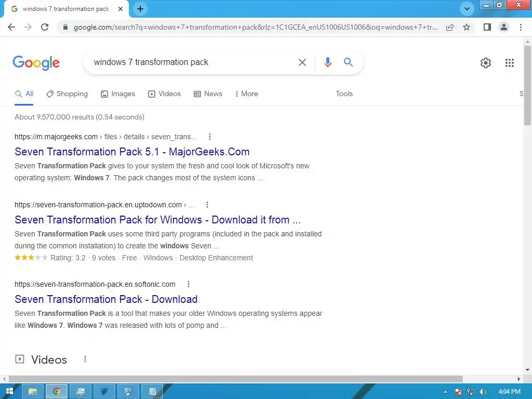This screenshot has width=532, height=399.
Task: Open Chrome three-dot menu
Action: (x=521, y=27)
